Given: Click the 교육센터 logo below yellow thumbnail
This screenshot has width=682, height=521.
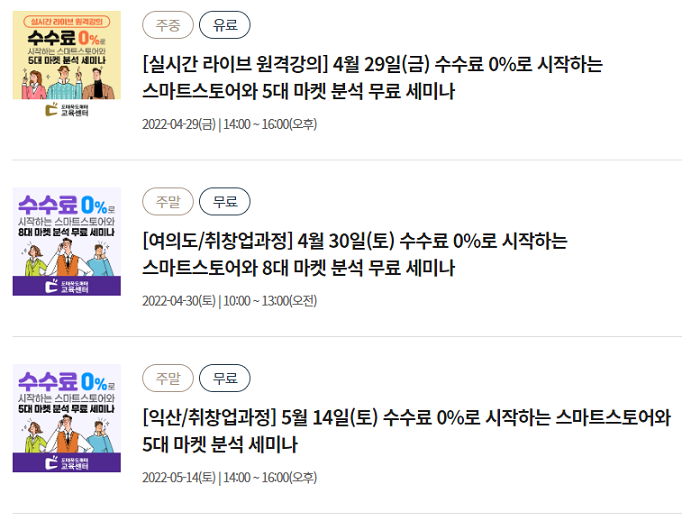Looking at the screenshot, I should [x=67, y=110].
